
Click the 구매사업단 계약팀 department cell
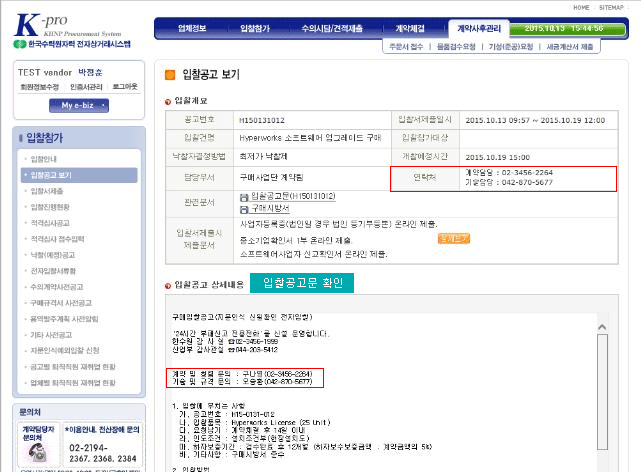tap(271, 177)
